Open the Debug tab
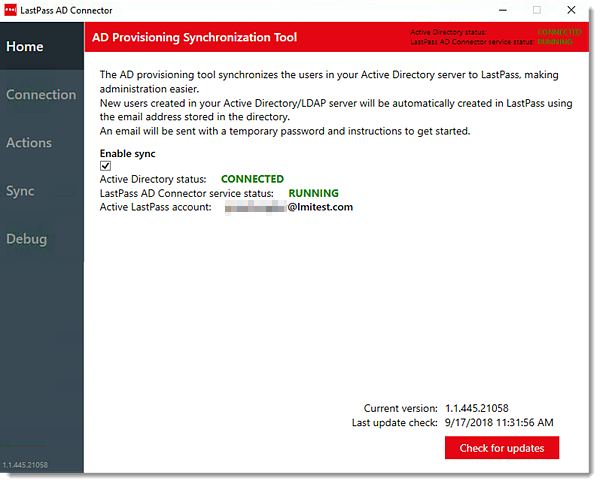The height and width of the screenshot is (485, 600). (26, 239)
